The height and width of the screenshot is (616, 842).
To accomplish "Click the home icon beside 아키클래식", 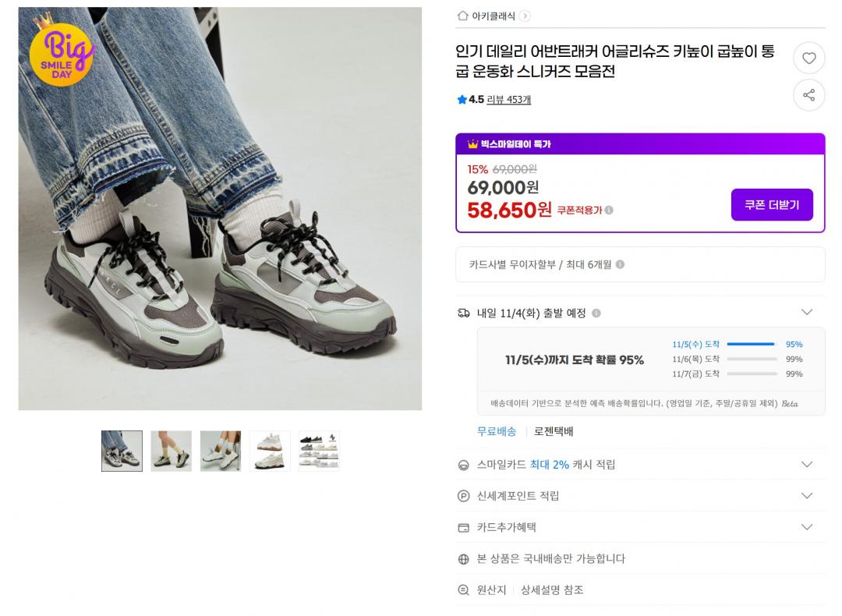I will pos(463,16).
